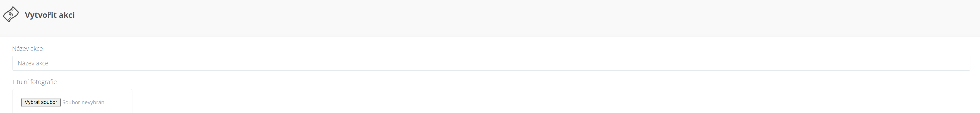The width and height of the screenshot is (980, 113).
Task: Click the word "akci" in header title
Action: (x=67, y=15)
